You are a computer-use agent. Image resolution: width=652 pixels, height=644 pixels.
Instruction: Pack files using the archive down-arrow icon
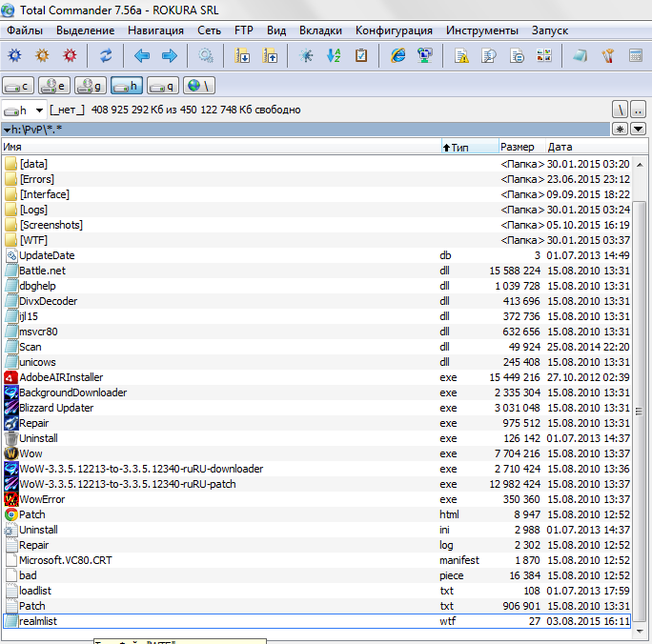(x=242, y=55)
